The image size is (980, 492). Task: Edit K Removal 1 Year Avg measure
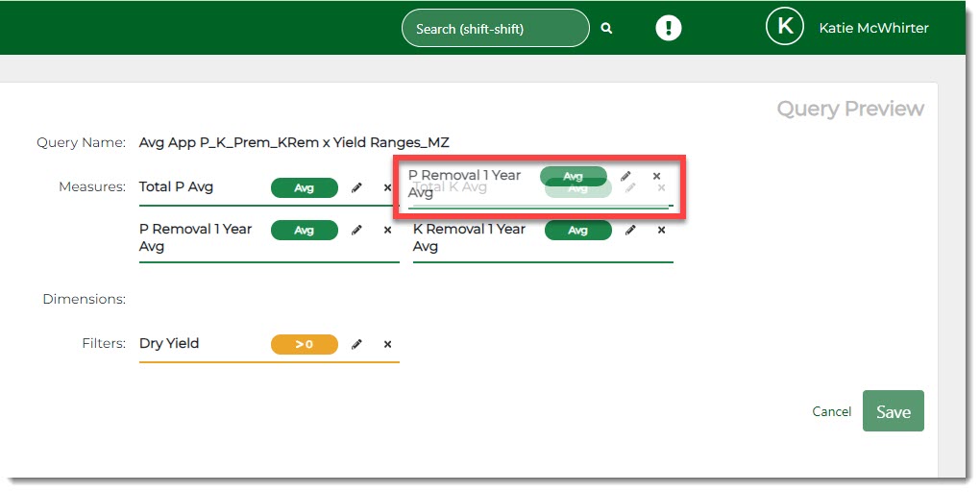(630, 231)
